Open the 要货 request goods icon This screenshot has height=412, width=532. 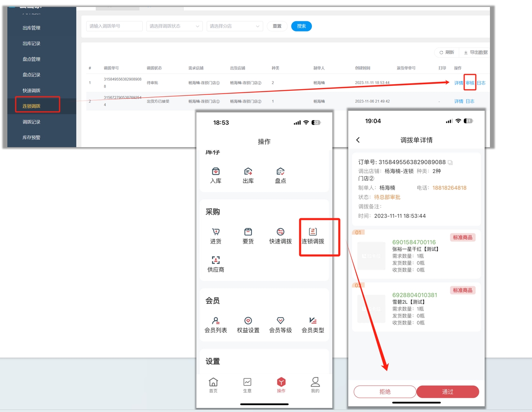point(248,232)
